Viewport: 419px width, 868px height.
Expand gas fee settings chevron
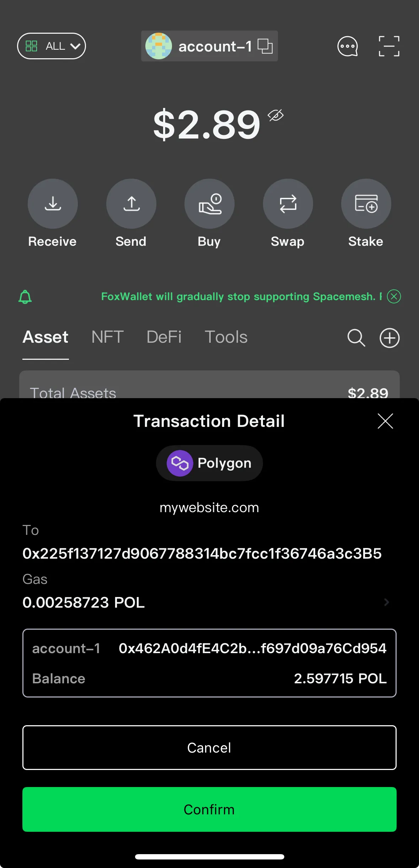[387, 602]
